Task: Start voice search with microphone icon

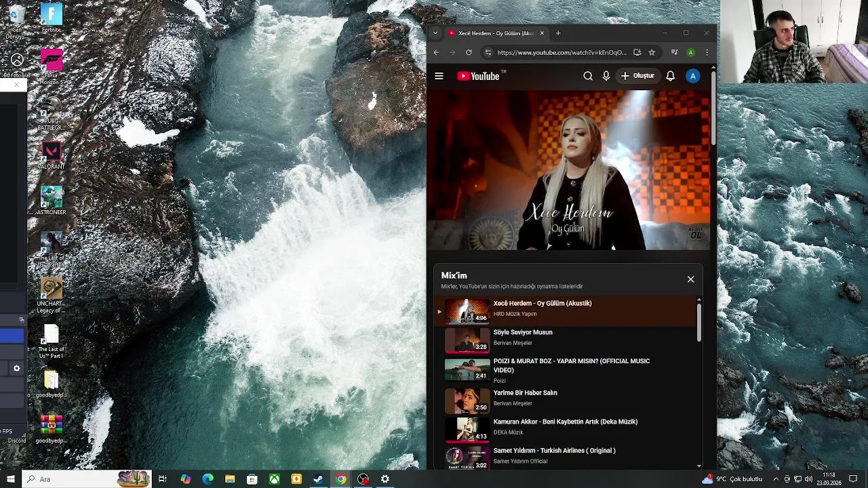Action: 606,76
